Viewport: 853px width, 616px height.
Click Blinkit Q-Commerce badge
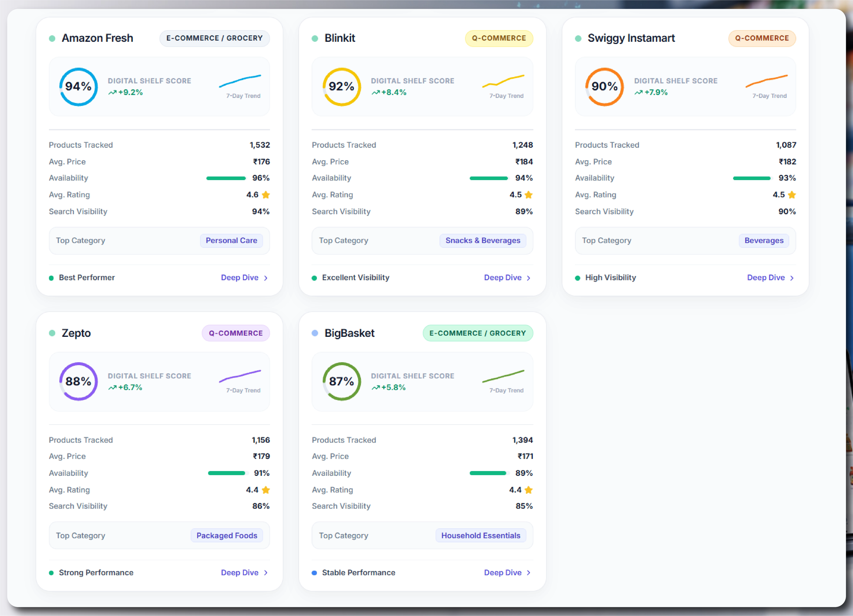499,38
